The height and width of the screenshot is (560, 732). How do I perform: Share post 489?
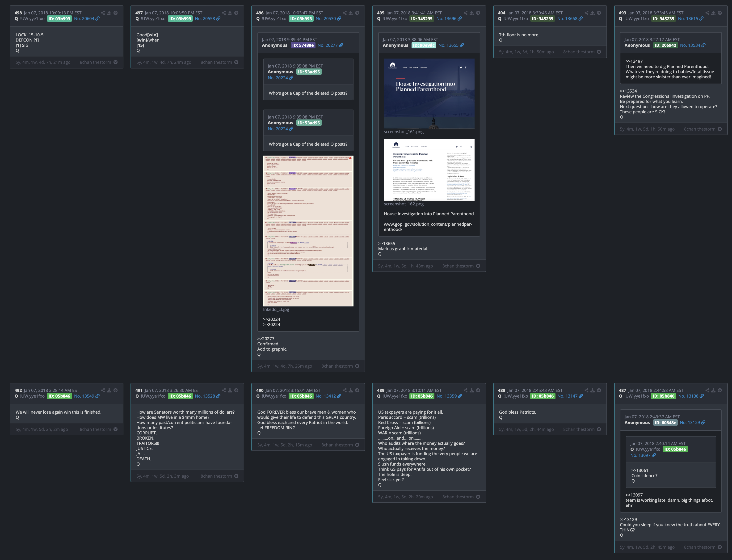pyautogui.click(x=465, y=390)
